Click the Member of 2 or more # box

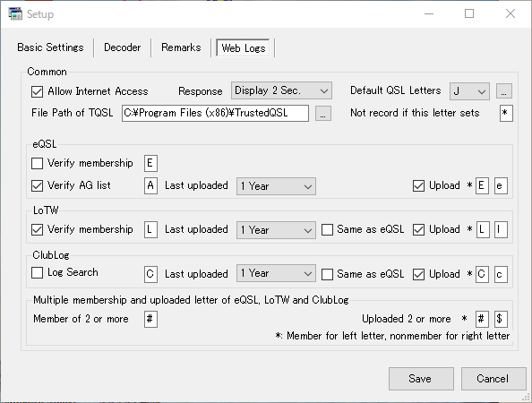pos(150,319)
